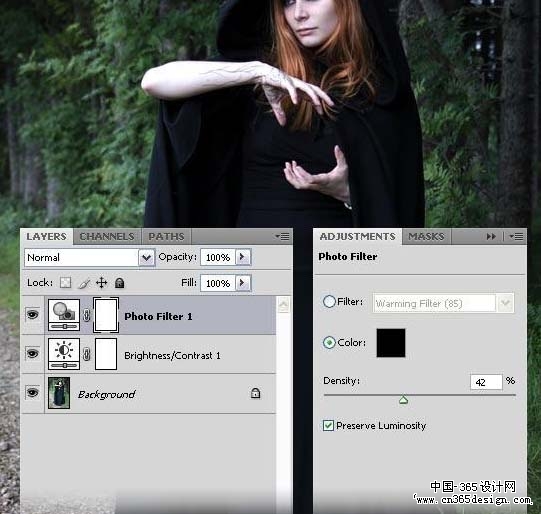Select the Background layer

(148, 393)
